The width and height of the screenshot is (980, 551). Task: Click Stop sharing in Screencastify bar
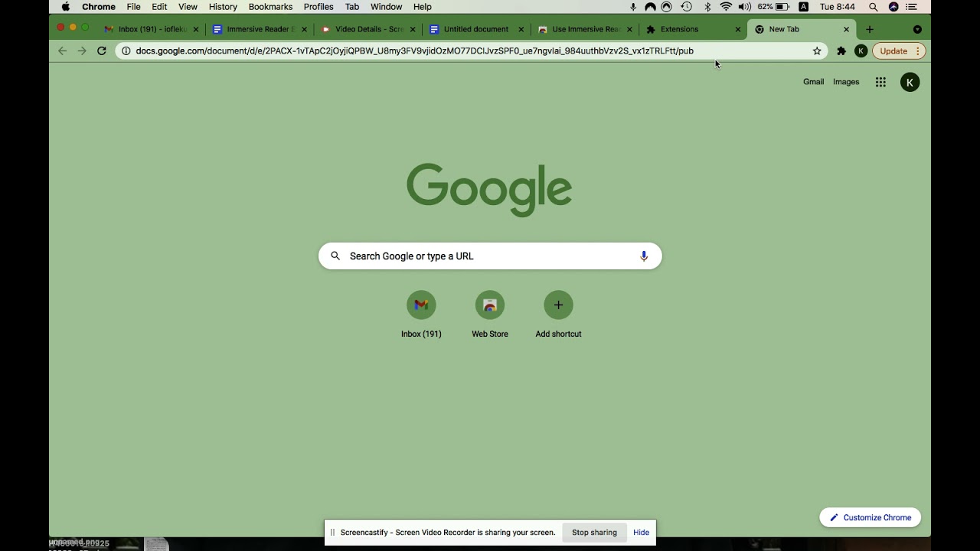594,533
